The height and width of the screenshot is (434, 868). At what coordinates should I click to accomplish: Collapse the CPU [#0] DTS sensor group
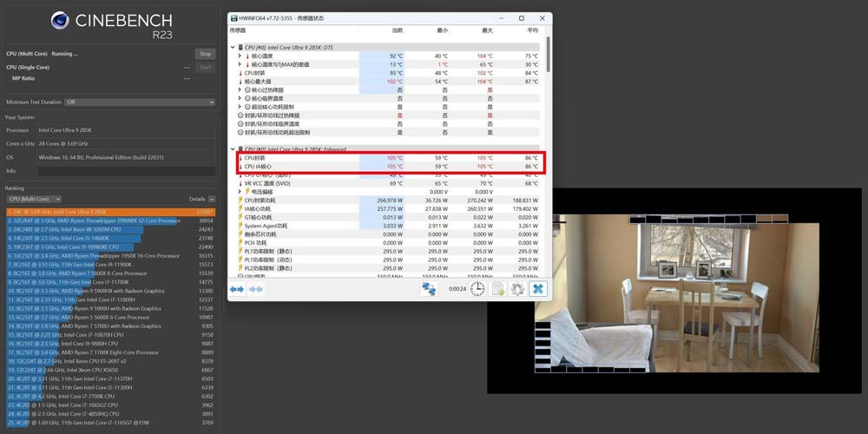pos(233,47)
